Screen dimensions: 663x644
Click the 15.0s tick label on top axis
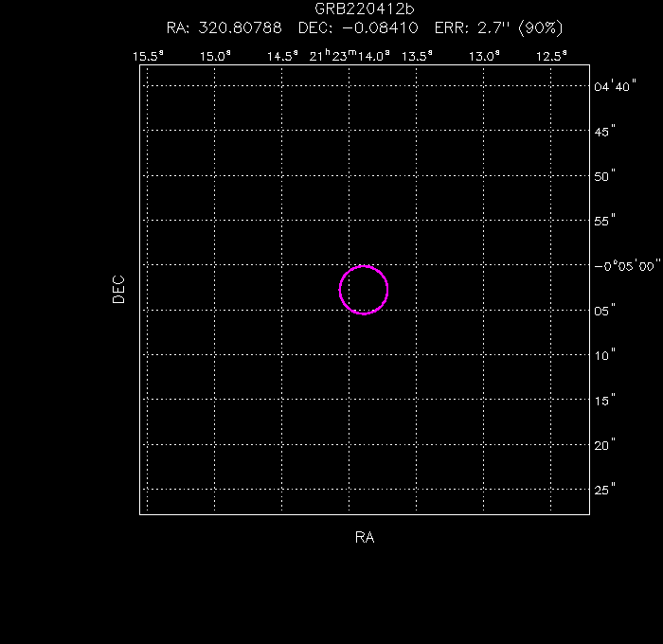click(x=215, y=56)
